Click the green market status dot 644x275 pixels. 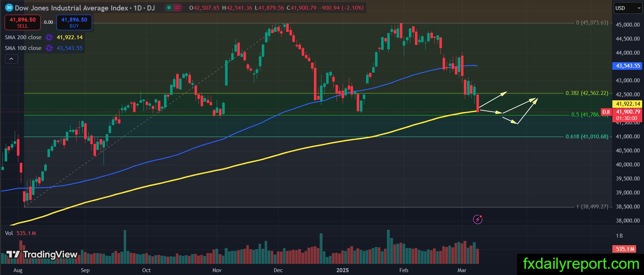[x=169, y=8]
